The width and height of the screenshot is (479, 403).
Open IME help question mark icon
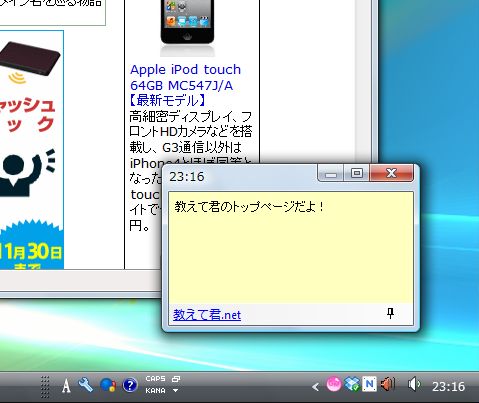130,385
